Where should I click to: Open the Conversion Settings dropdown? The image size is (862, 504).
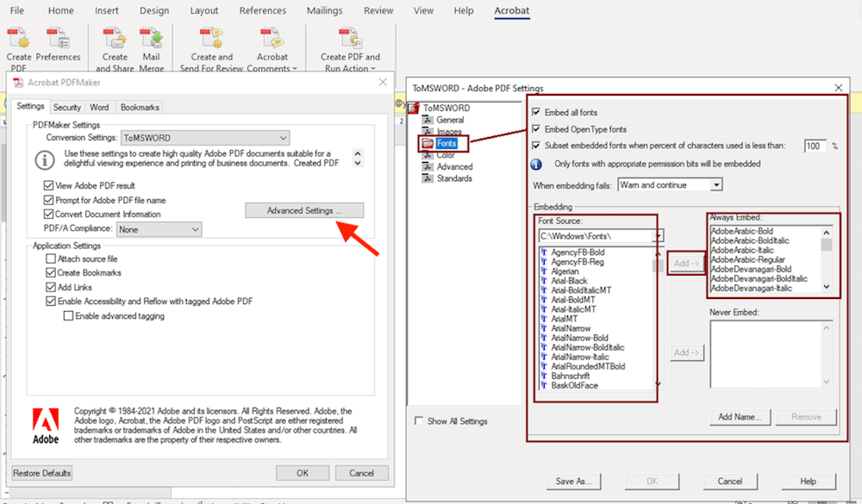click(x=283, y=138)
